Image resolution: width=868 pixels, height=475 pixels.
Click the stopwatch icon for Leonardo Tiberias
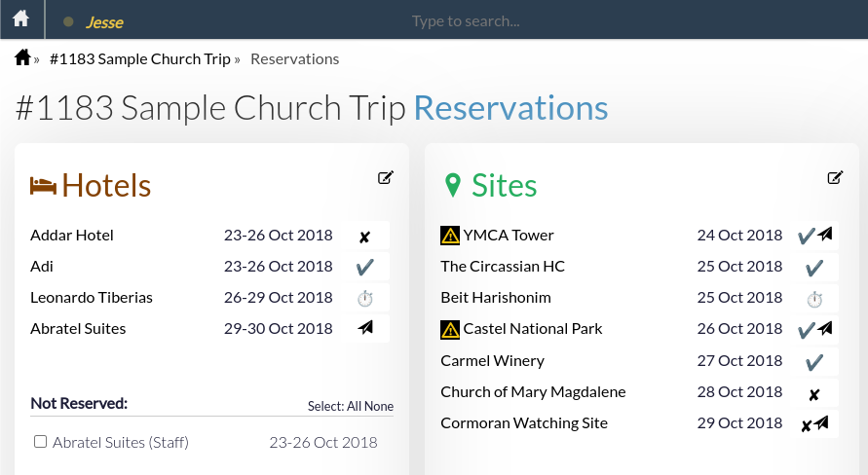point(365,298)
